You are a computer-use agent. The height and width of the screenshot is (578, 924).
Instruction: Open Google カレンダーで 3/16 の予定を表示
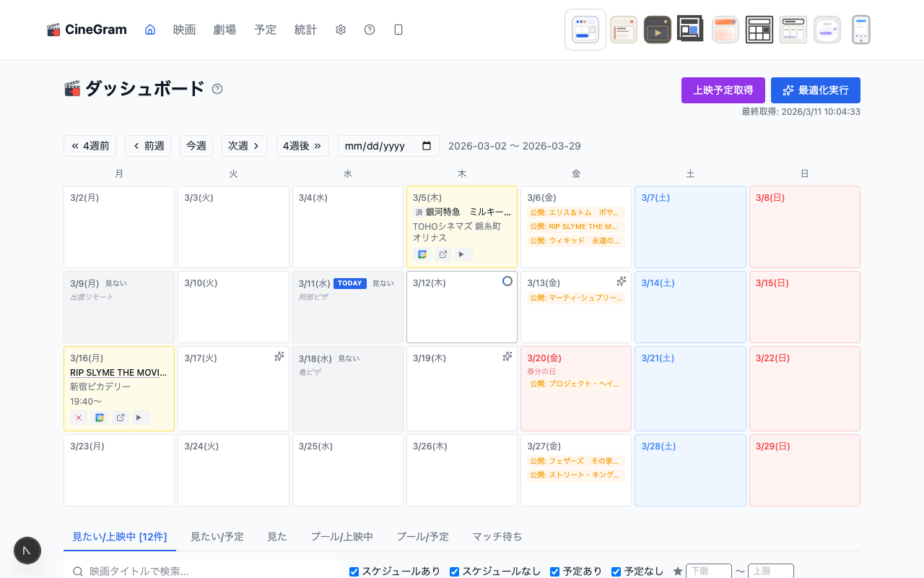coord(99,418)
